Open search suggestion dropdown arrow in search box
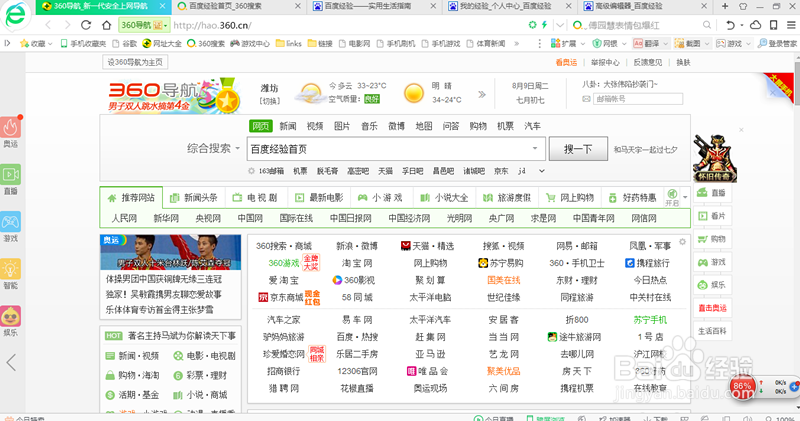Screen dimensions: 800x421 coord(535,148)
